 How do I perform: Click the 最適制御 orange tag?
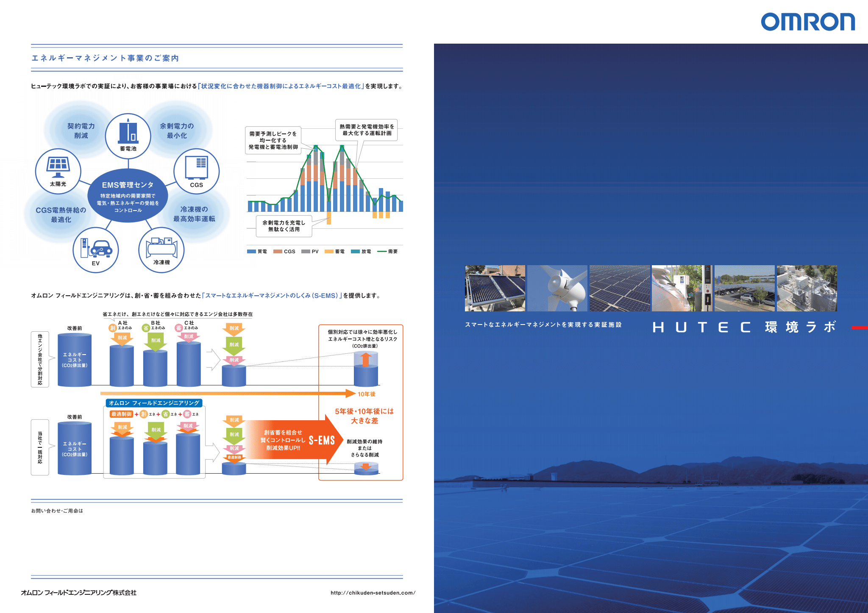121,414
